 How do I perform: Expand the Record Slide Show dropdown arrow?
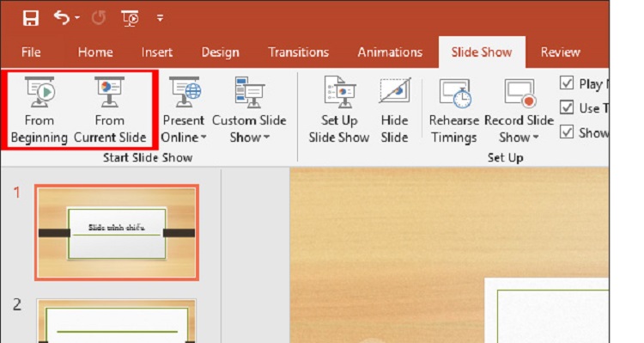point(536,138)
